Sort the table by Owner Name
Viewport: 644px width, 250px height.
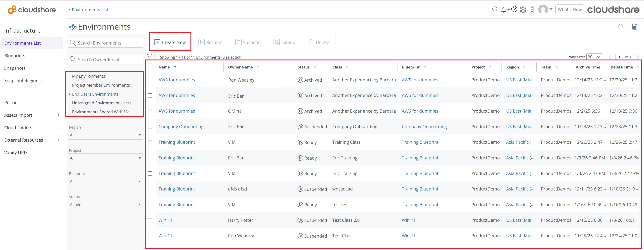(258, 67)
